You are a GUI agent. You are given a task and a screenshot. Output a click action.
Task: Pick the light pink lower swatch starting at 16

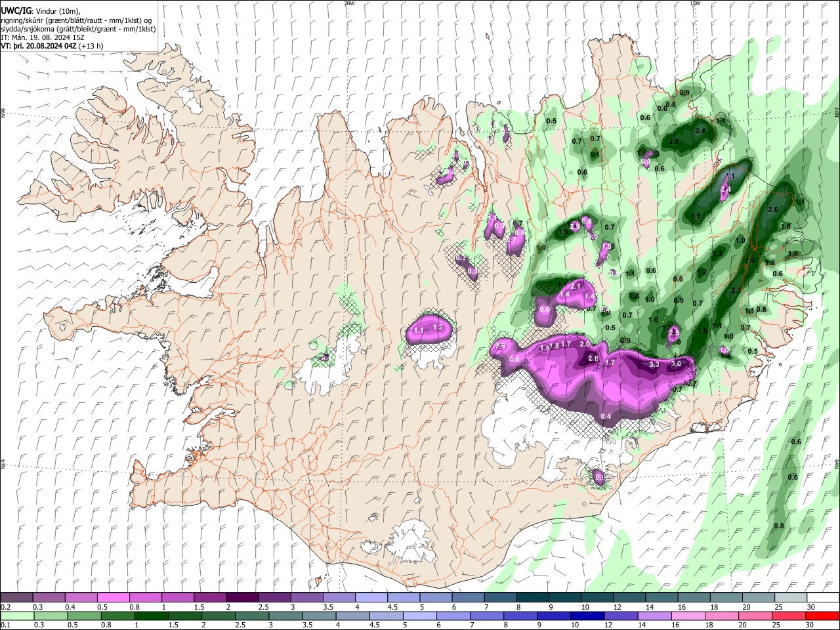click(689, 616)
